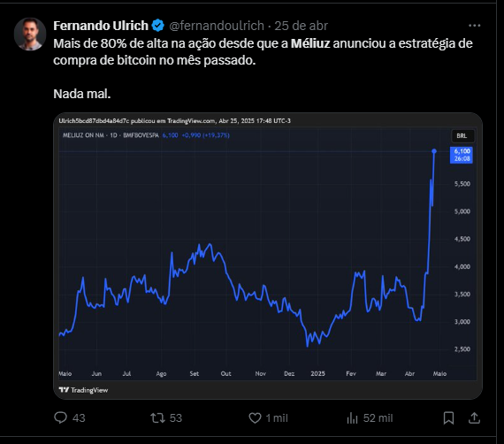This screenshot has width=504, height=444.
Task: Click the 43 replies count
Action: click(79, 418)
